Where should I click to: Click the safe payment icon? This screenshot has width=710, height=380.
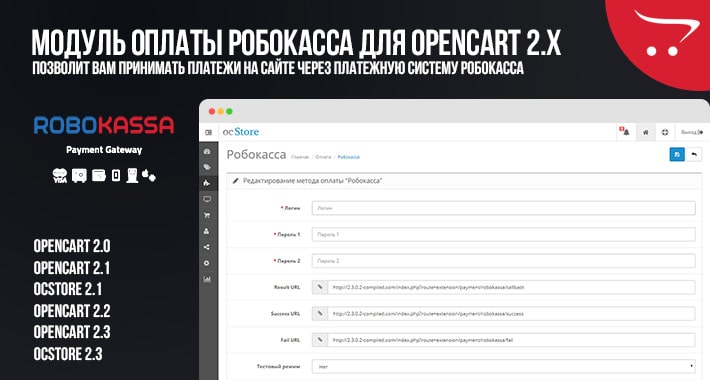tap(79, 176)
